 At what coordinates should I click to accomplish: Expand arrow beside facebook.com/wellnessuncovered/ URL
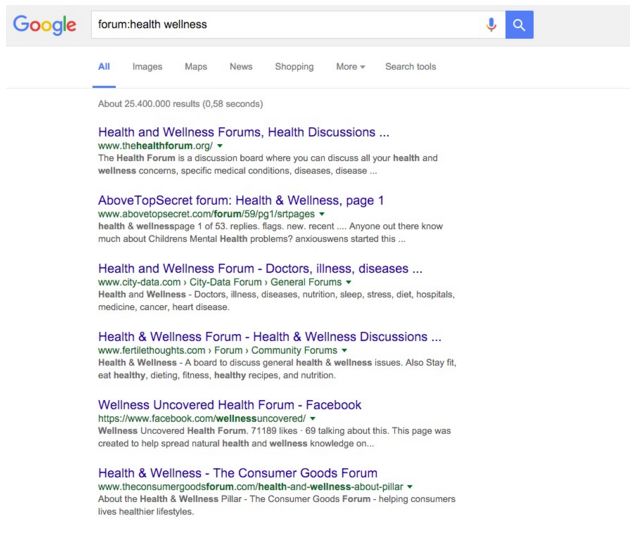click(x=312, y=418)
